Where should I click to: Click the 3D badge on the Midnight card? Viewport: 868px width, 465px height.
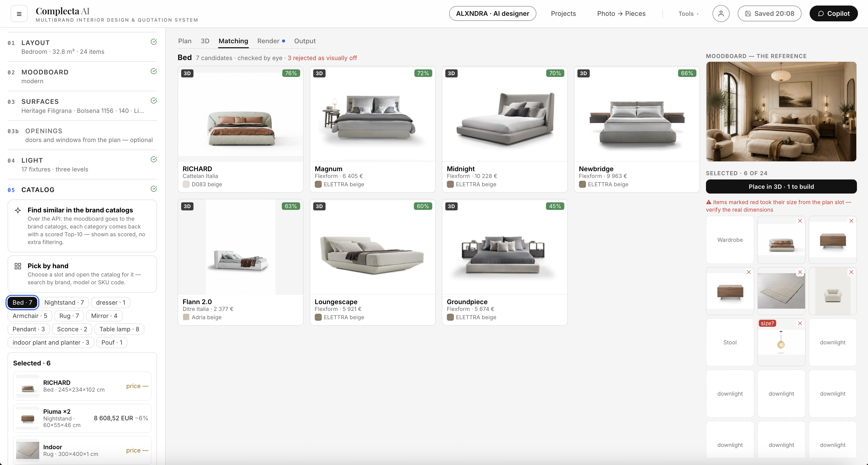coord(451,73)
